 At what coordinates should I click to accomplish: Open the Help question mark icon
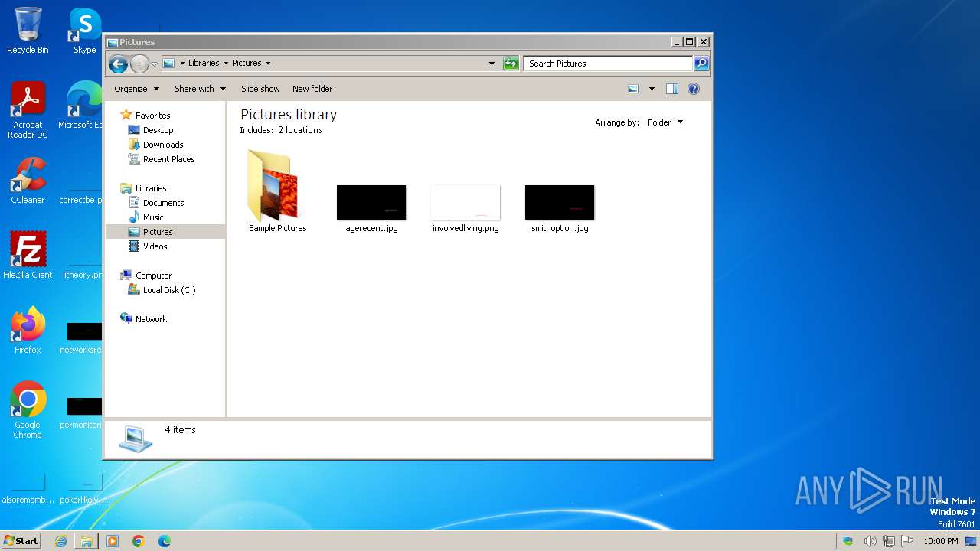694,89
